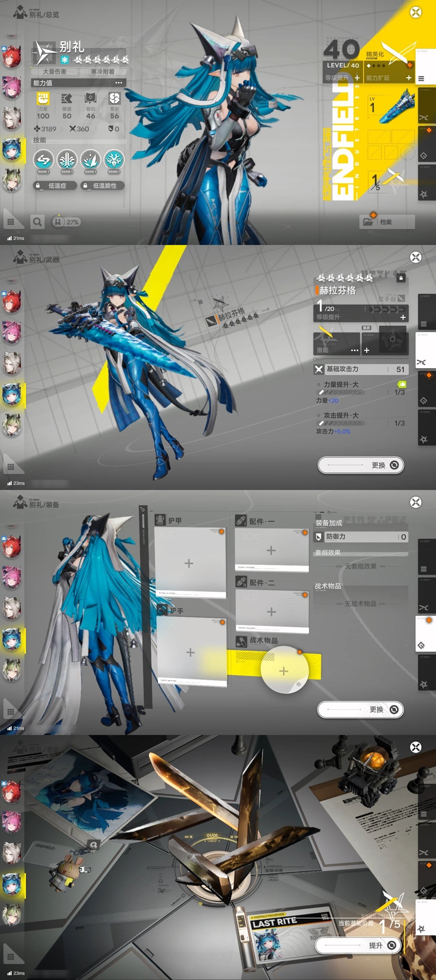Toggle the lock icon on 赫拉芬格 weapon

(x=401, y=278)
